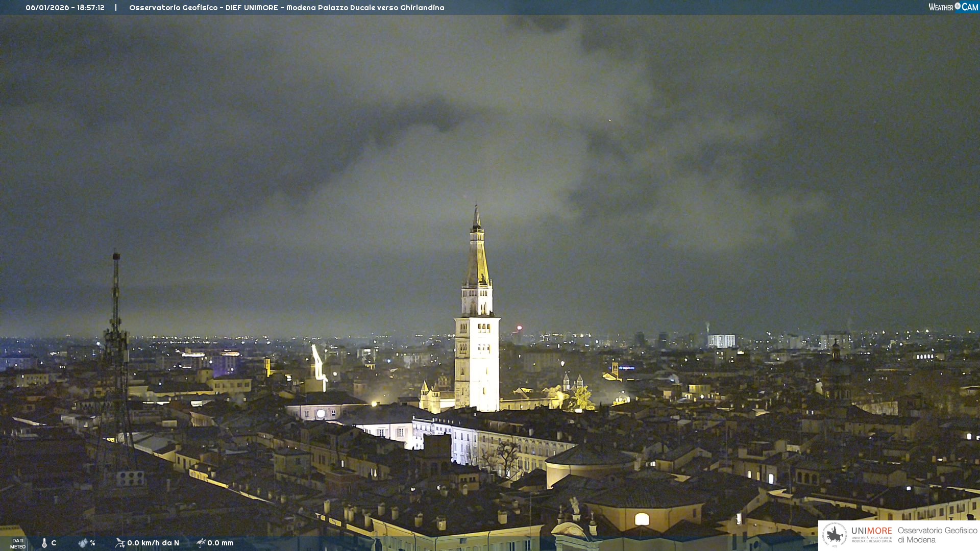The height and width of the screenshot is (551, 980).
Task: Click the rain umbrella precipitation icon
Action: (x=201, y=543)
